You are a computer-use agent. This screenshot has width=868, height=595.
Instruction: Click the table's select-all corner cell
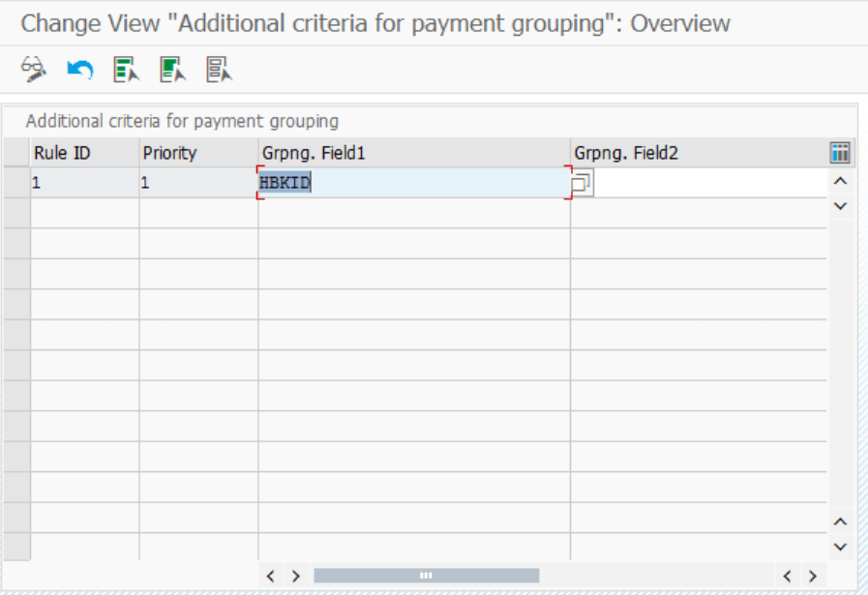pos(16,153)
